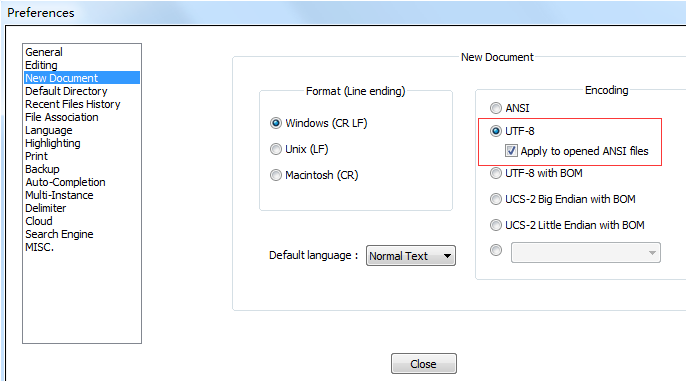This screenshot has width=686, height=381.
Task: Select UCS-2 Big Endian with BOM
Action: pyautogui.click(x=496, y=199)
